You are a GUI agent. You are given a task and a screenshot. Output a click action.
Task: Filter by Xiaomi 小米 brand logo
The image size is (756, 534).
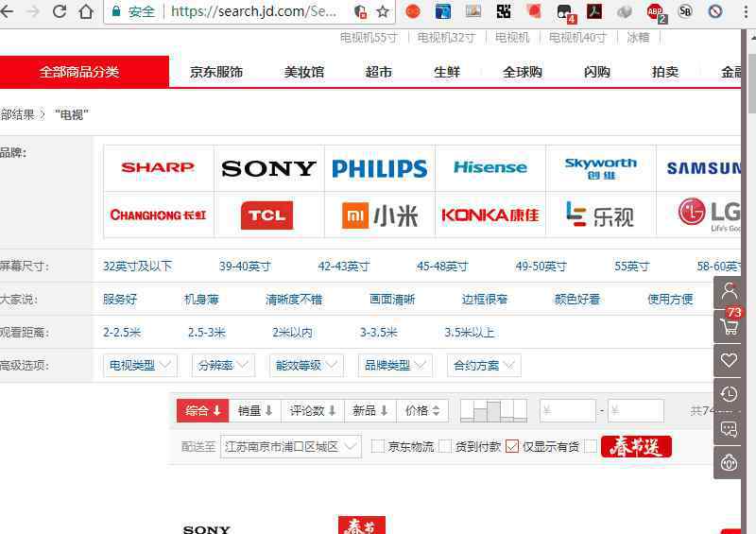(x=380, y=215)
